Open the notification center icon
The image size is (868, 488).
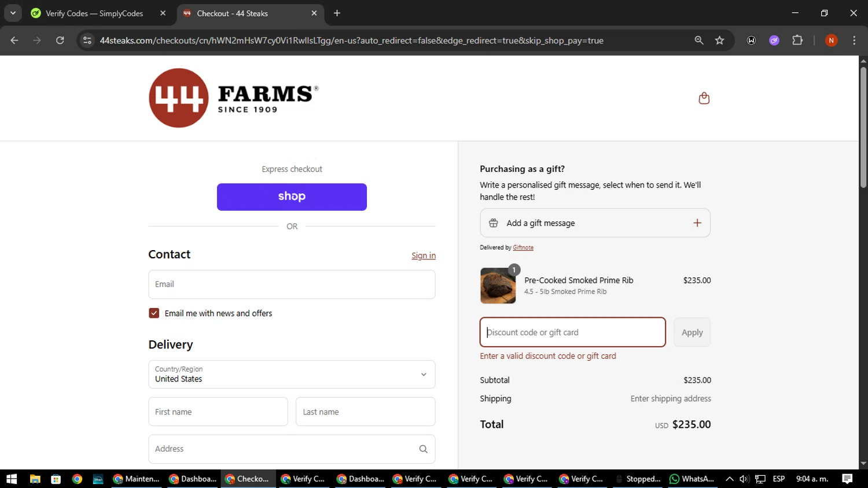tap(847, 479)
